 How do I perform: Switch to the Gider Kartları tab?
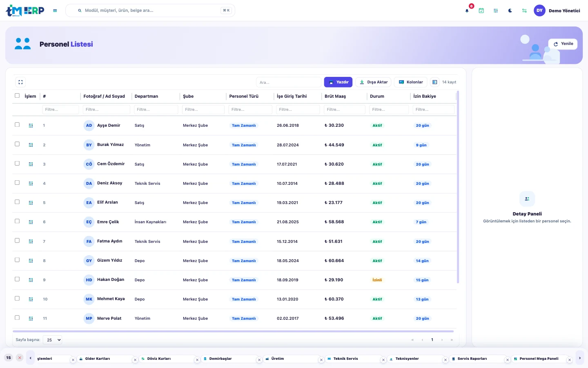98,359
